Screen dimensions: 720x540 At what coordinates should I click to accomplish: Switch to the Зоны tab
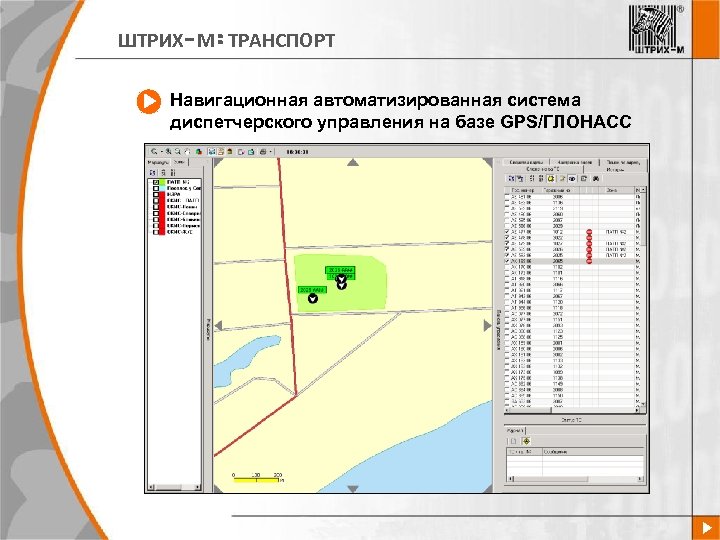pyautogui.click(x=179, y=162)
